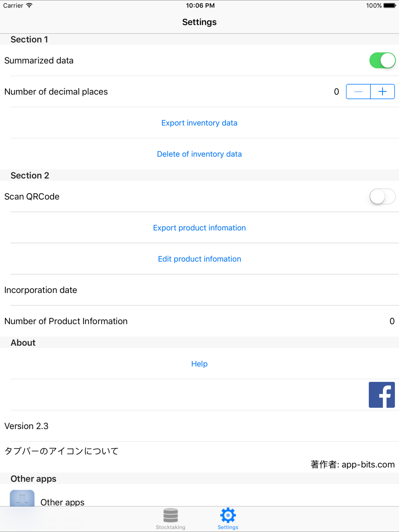Tap the battery indicator icon
The height and width of the screenshot is (532, 399).
[389, 5]
